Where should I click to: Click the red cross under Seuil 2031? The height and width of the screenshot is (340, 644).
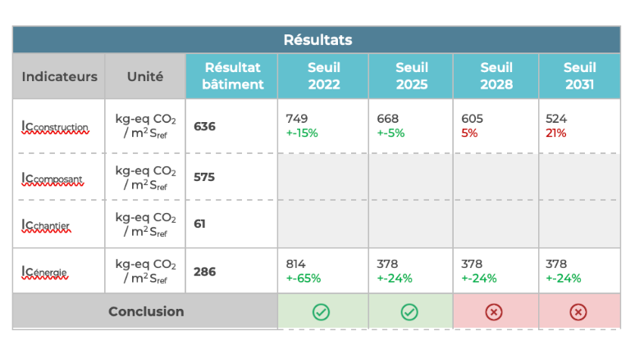[578, 312]
